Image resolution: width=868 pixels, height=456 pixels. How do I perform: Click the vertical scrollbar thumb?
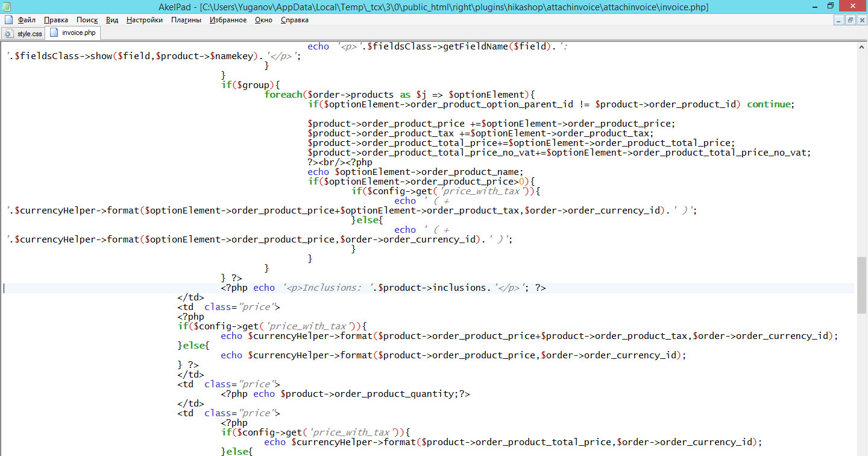(861, 285)
